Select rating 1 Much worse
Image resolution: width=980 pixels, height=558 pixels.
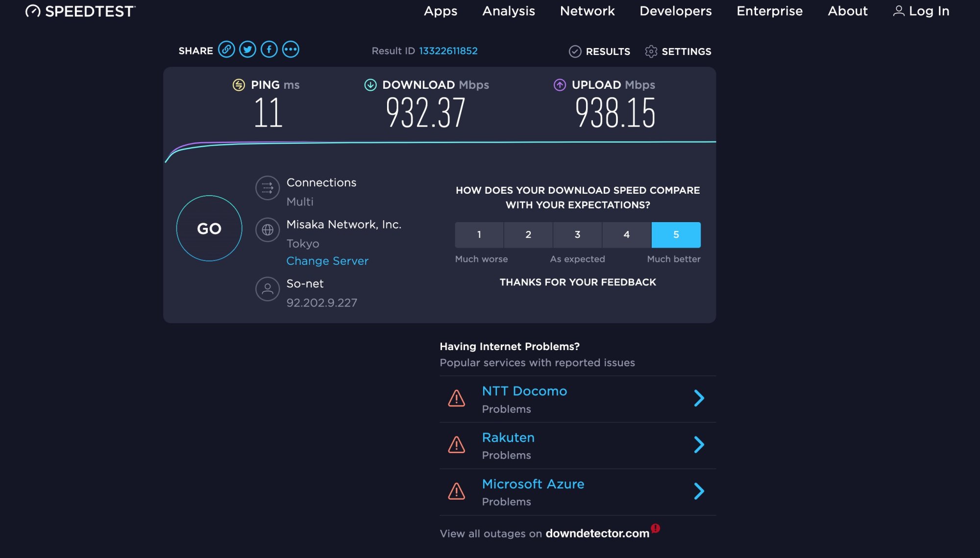click(x=479, y=235)
